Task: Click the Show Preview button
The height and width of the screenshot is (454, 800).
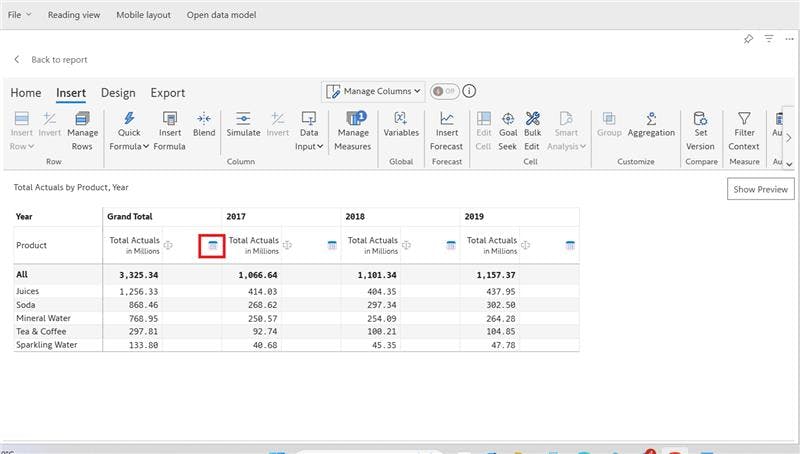Action: pyautogui.click(x=760, y=189)
